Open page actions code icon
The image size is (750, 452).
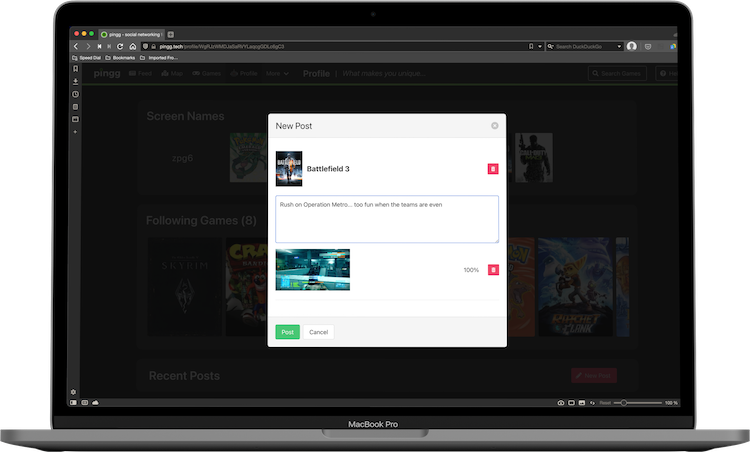click(x=592, y=403)
